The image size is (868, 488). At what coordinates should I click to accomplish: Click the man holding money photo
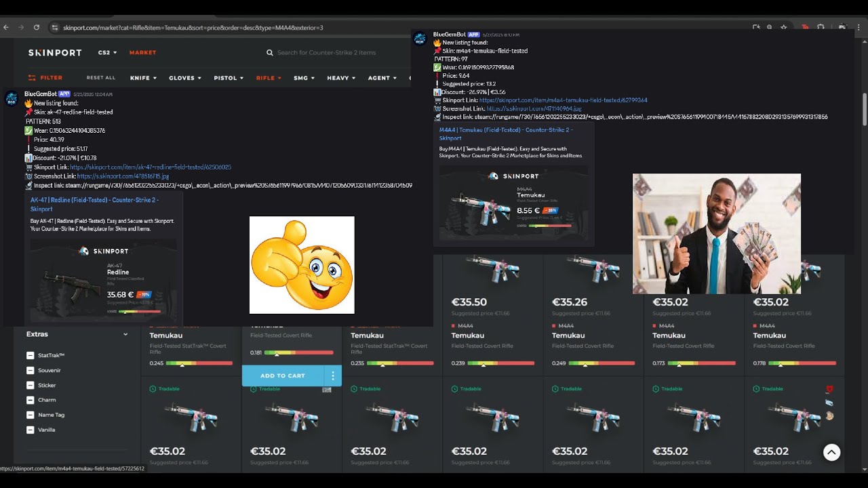[717, 234]
